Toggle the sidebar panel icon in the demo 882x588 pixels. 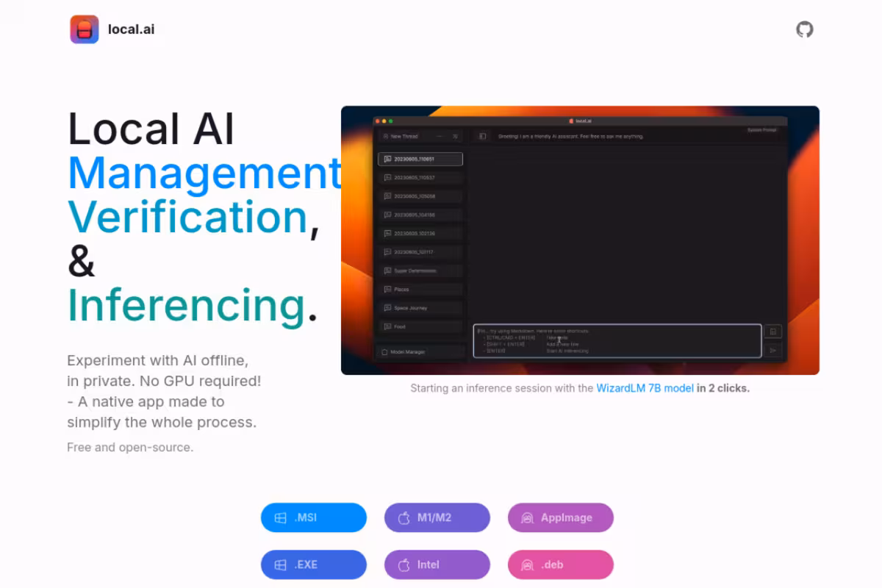483,136
